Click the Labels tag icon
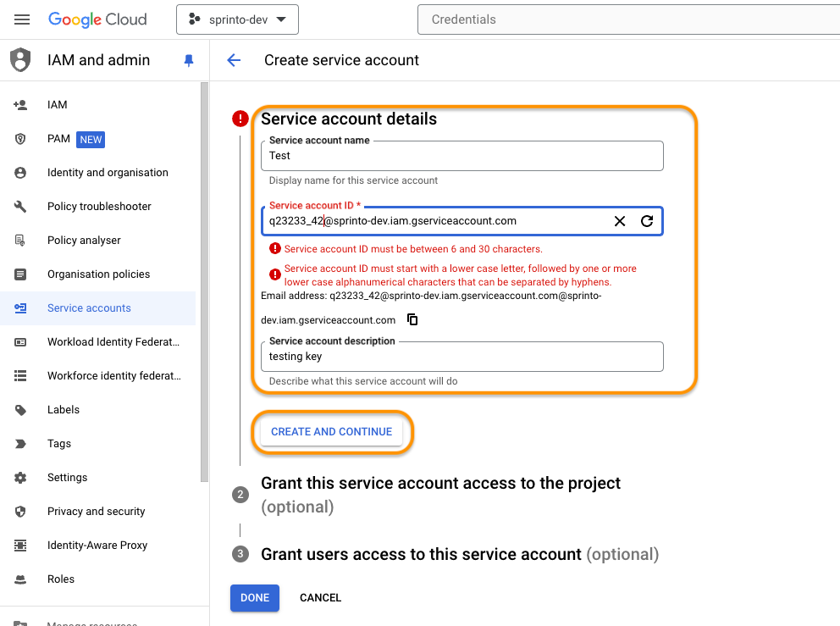Image resolution: width=840 pixels, height=626 pixels. tap(20, 410)
